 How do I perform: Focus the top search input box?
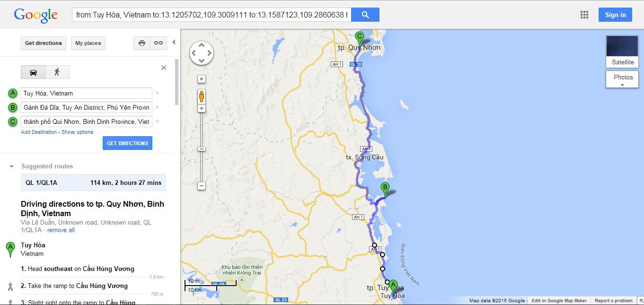(x=212, y=15)
